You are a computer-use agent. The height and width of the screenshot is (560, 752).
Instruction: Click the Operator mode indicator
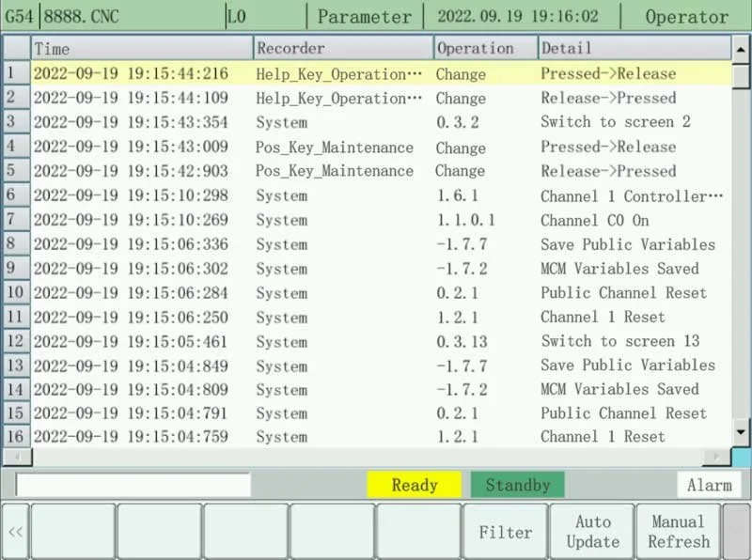[x=686, y=16]
